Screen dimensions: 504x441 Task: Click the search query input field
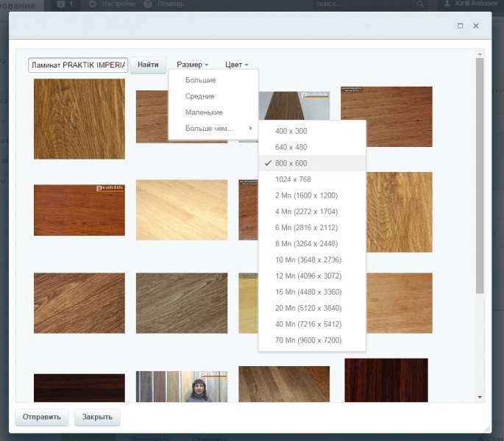pos(77,65)
